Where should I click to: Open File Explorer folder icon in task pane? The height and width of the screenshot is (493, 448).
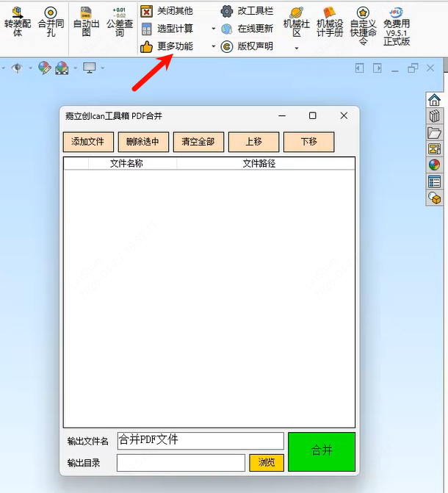(x=434, y=133)
